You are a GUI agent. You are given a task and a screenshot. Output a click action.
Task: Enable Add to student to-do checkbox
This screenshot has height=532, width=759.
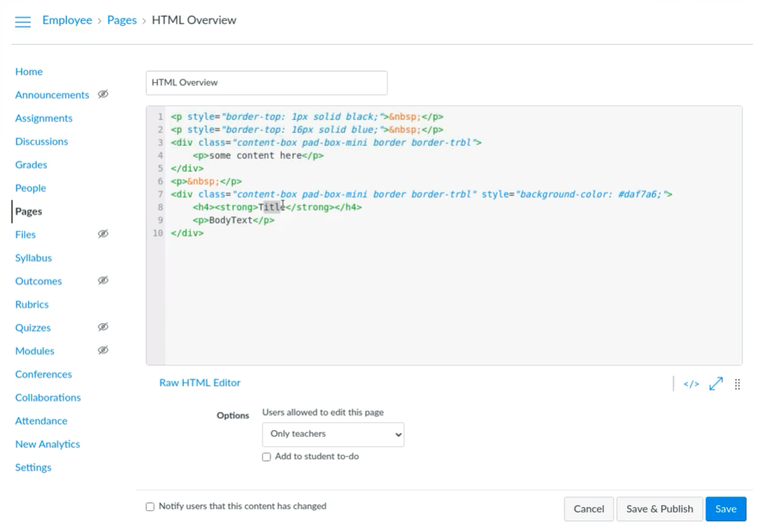tap(267, 457)
